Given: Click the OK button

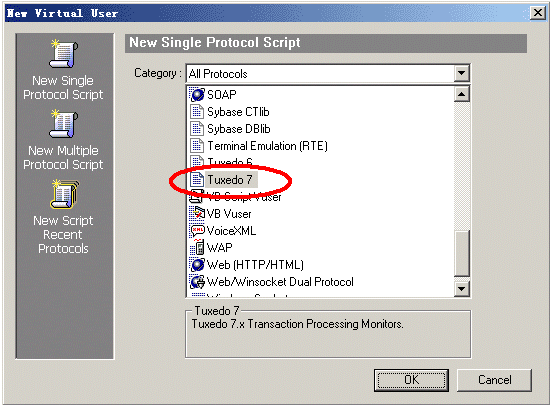Looking at the screenshot, I should pyautogui.click(x=411, y=380).
